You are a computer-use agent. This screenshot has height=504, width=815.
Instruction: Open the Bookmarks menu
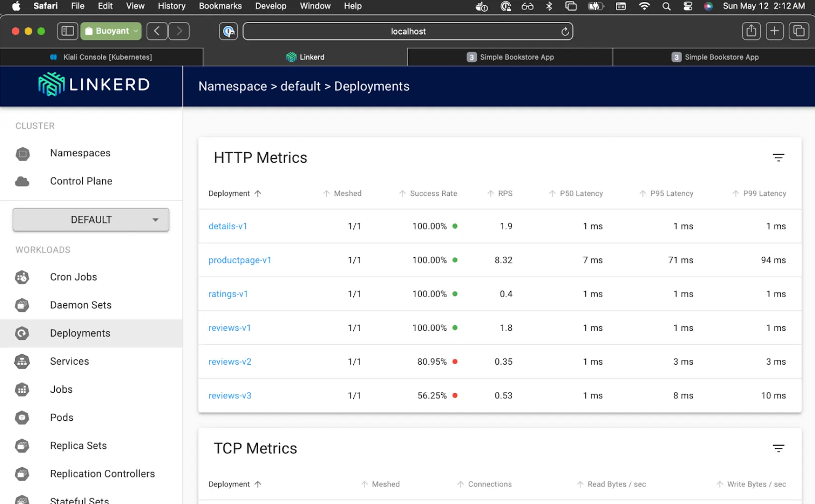[x=220, y=6]
